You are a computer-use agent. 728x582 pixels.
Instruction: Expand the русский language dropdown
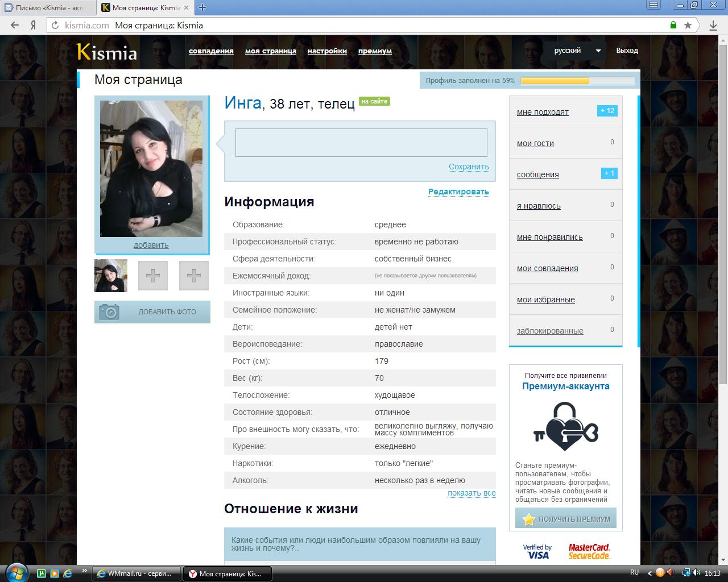tap(578, 51)
